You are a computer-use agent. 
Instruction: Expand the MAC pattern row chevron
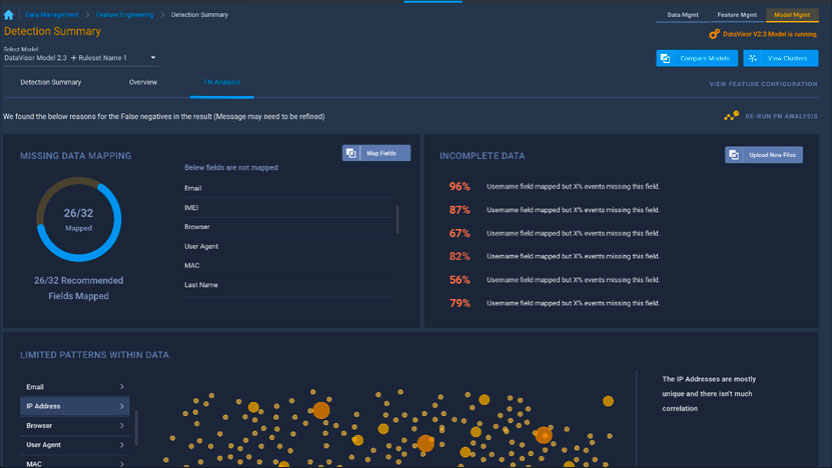[122, 464]
